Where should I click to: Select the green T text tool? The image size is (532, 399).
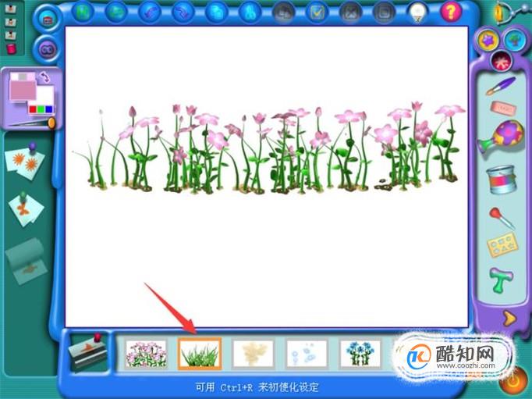click(501, 280)
